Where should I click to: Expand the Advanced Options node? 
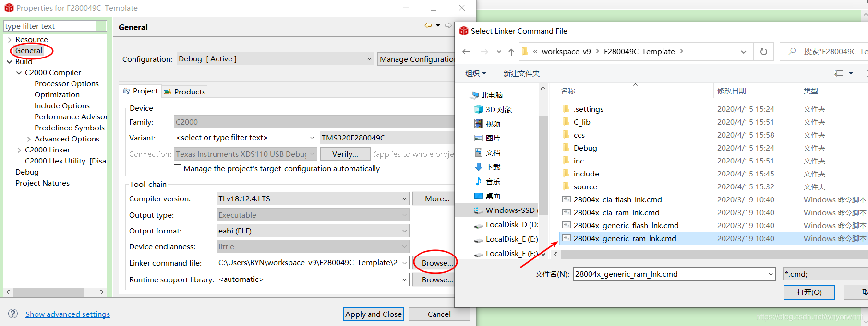29,139
